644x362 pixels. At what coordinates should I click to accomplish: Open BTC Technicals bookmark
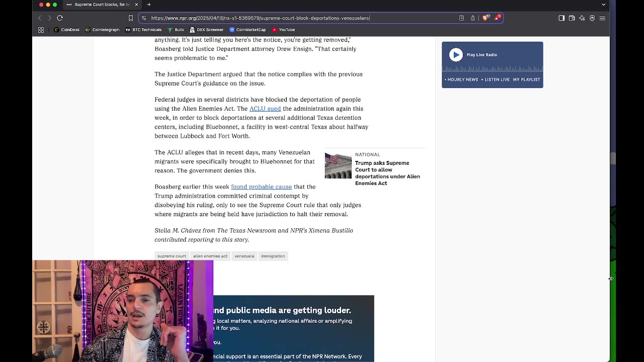143,30
